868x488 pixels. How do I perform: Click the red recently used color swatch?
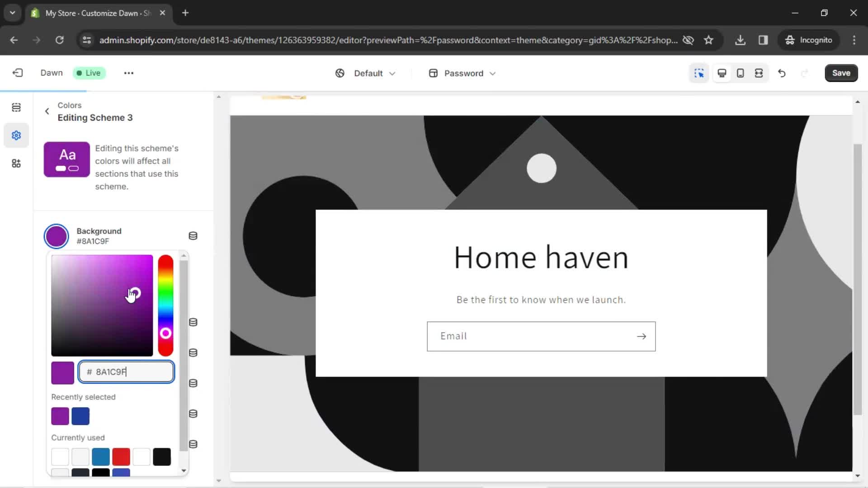(121, 456)
